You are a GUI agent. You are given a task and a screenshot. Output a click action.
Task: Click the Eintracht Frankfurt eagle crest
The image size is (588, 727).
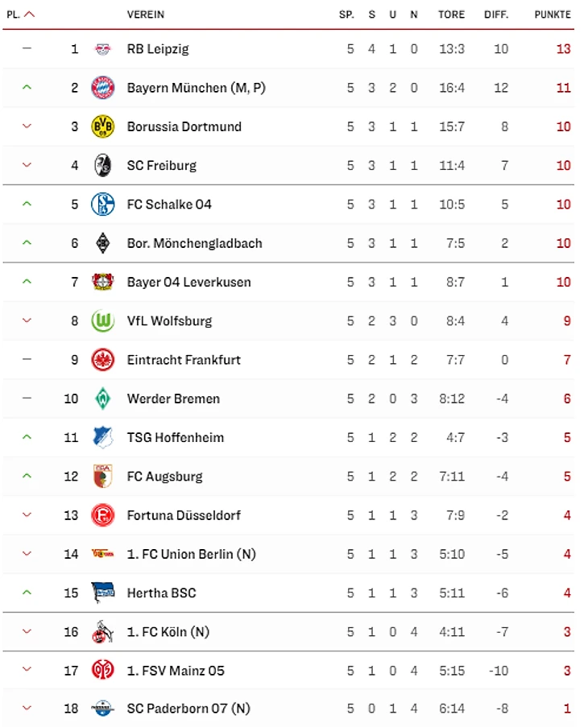102,360
